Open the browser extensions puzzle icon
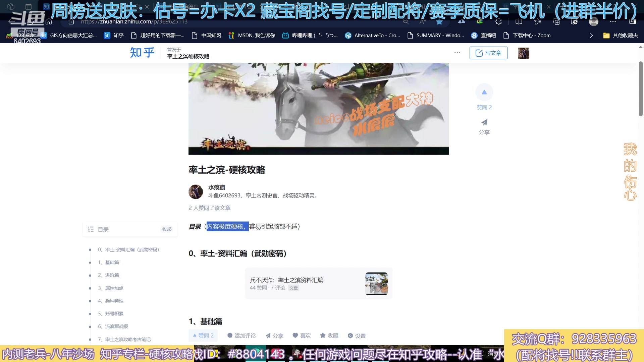 (498, 21)
